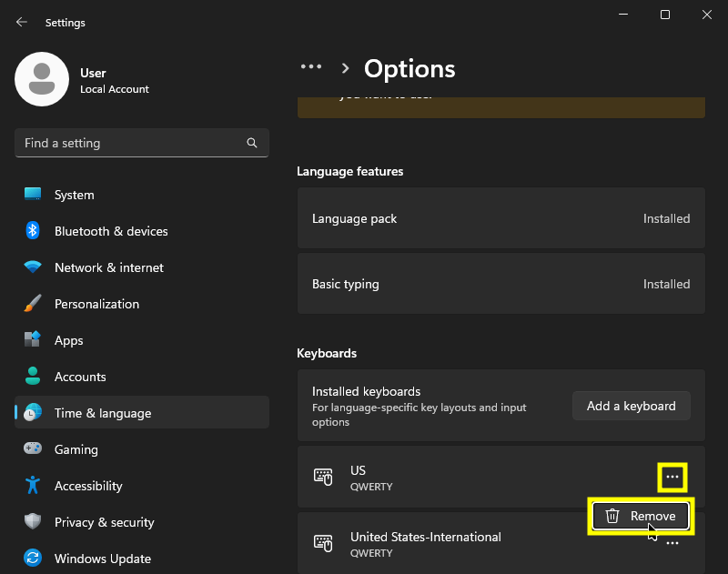This screenshot has width=728, height=574.
Task: Click the search magnifier icon
Action: 252,144
